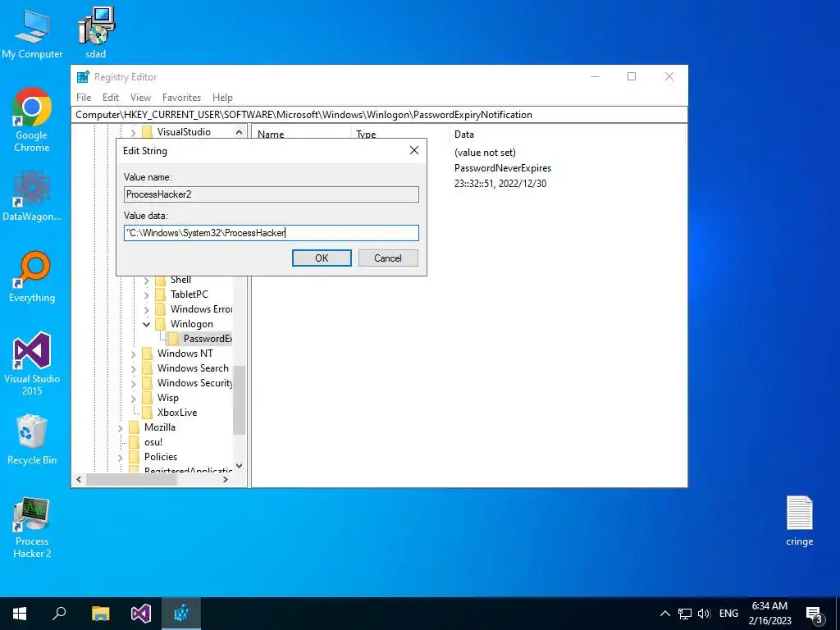The height and width of the screenshot is (630, 840).
Task: Click the tree horizontal scrollbar thumb
Action: pyautogui.click(x=132, y=479)
